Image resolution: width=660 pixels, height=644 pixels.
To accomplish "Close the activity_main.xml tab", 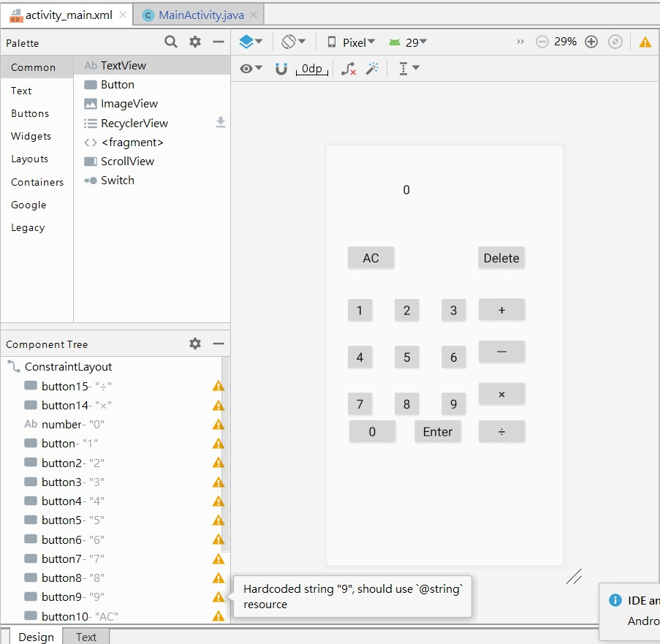I will 123,15.
